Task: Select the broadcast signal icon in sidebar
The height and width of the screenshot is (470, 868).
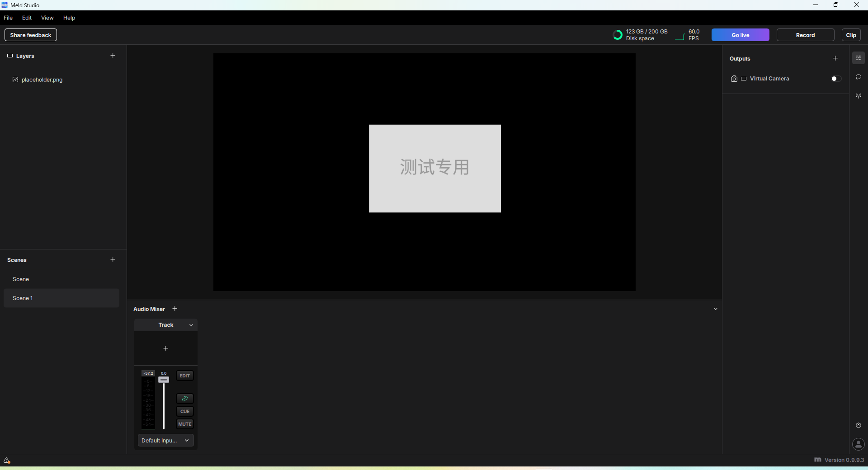Action: pyautogui.click(x=859, y=95)
